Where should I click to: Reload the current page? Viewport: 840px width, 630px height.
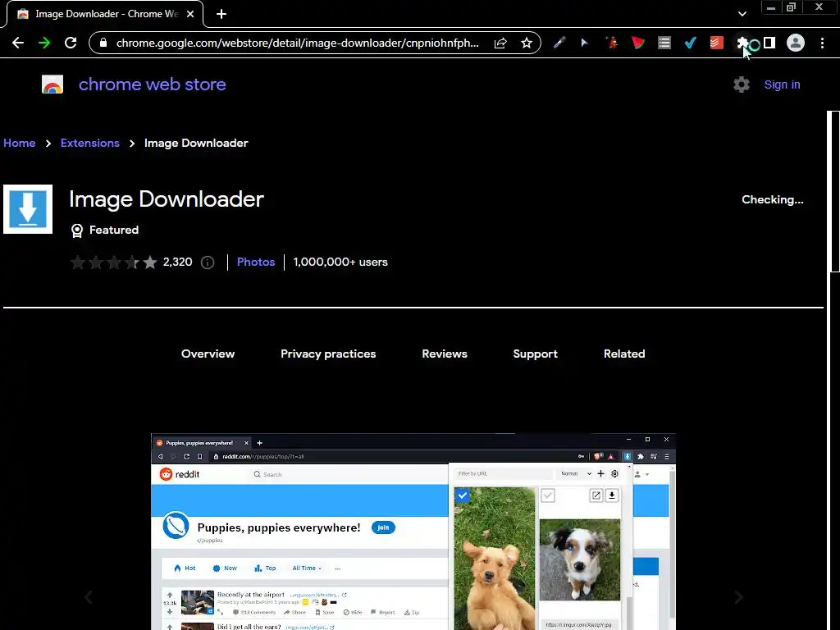click(71, 43)
